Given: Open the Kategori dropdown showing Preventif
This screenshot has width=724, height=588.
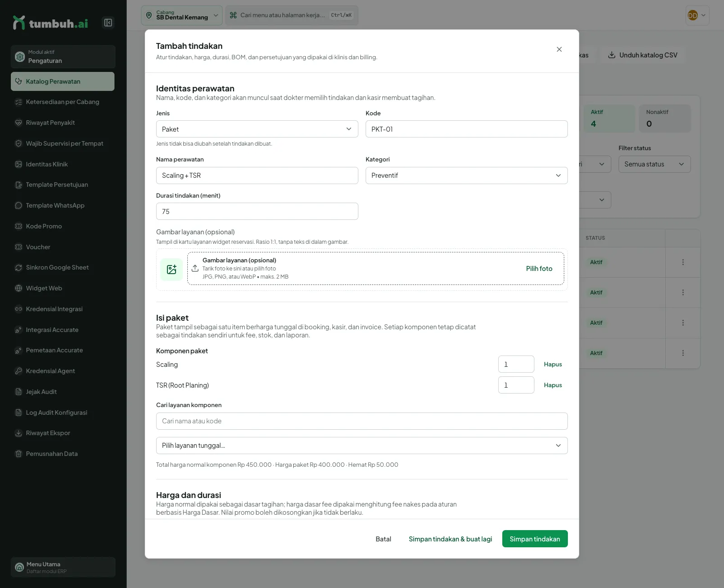Looking at the screenshot, I should [x=467, y=175].
